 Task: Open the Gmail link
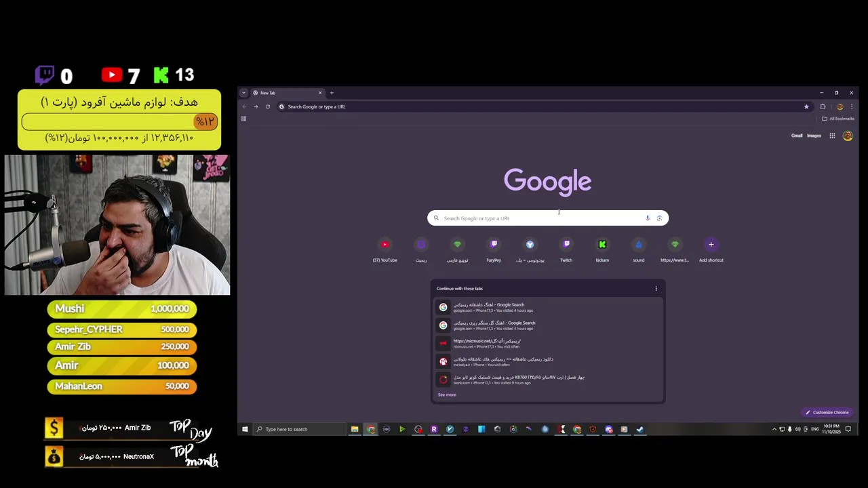click(x=797, y=136)
